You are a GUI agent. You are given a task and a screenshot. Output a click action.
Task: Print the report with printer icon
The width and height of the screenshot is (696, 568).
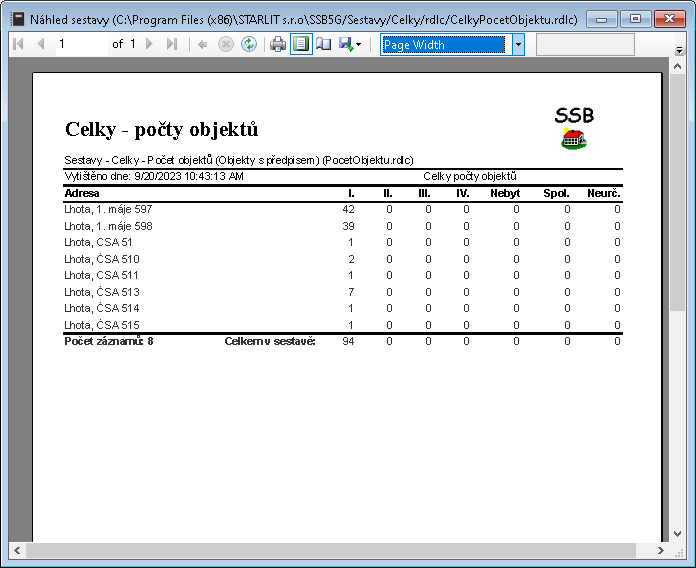point(278,44)
